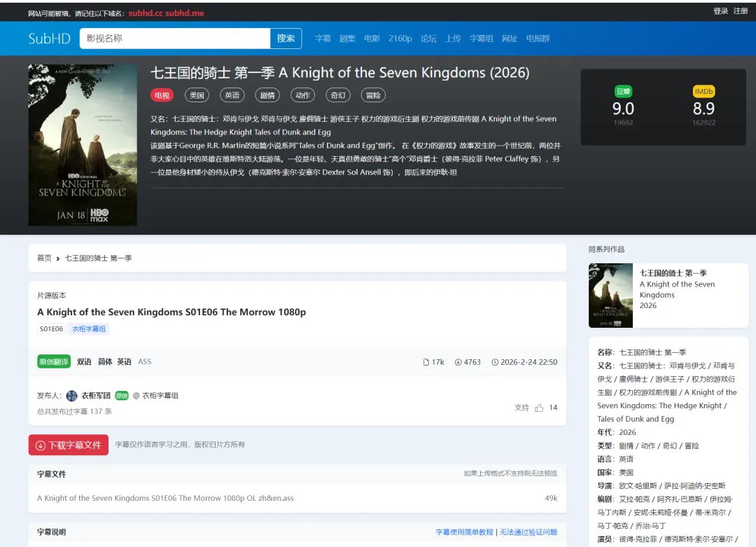756x547 pixels.
Task: Select the red 电视 category tag
Action: [162, 95]
